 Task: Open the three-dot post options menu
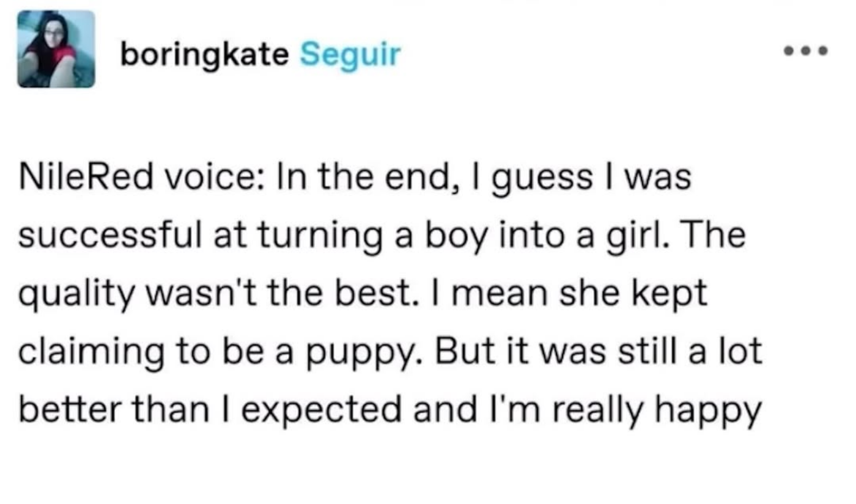(806, 50)
